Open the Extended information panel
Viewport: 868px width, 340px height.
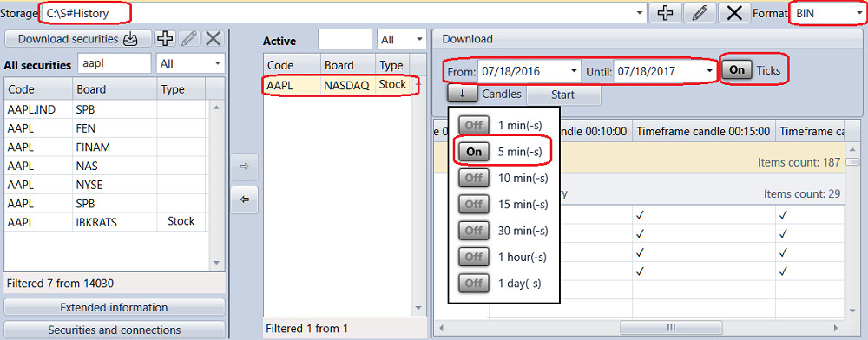coord(114,307)
